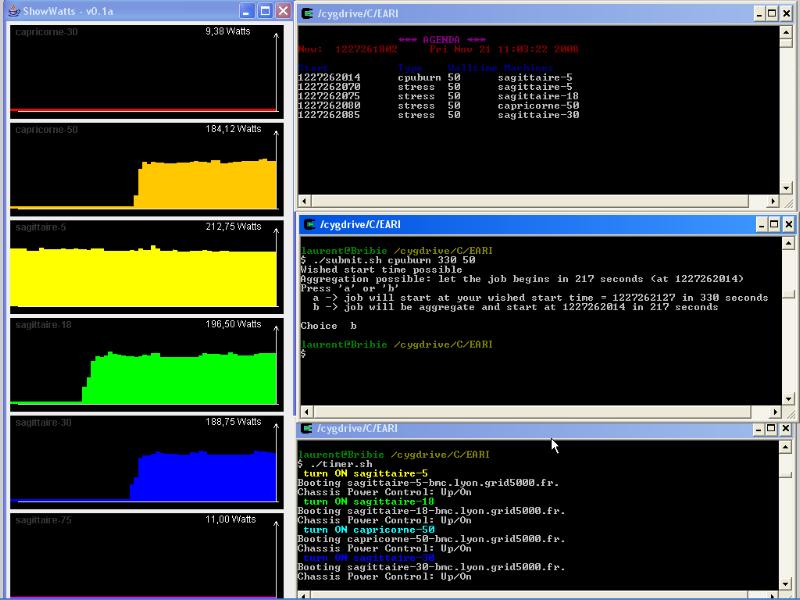The height and width of the screenshot is (600, 800).
Task: Click the Cygwin icon in the AGENDA terminal title bar
Action: (308, 14)
